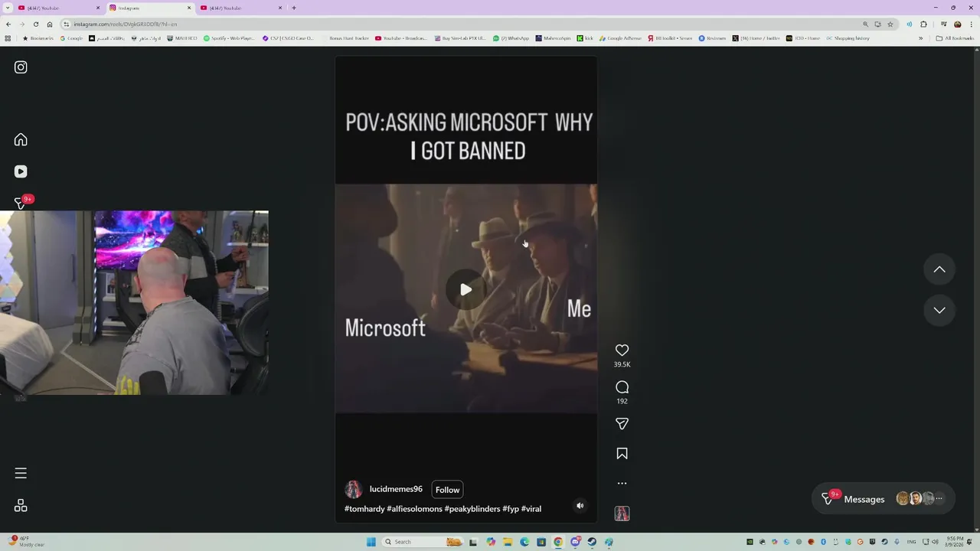Switch to the third YouTube tab
The width and height of the screenshot is (980, 551).
[x=240, y=8]
